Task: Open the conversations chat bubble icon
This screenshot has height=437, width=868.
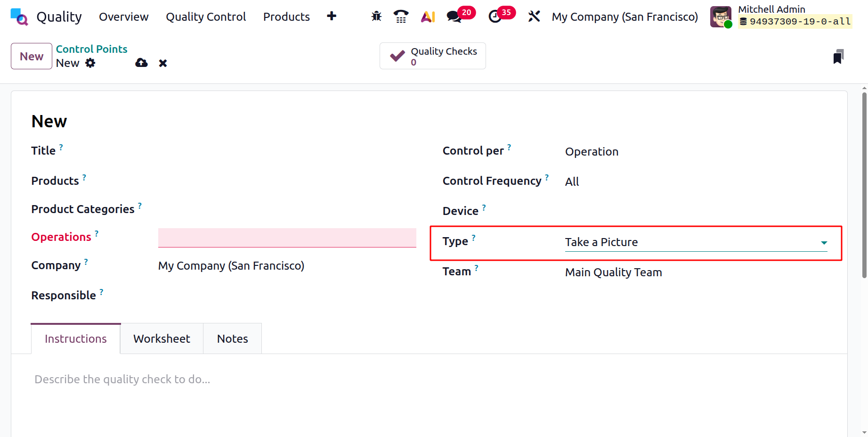Action: (454, 17)
